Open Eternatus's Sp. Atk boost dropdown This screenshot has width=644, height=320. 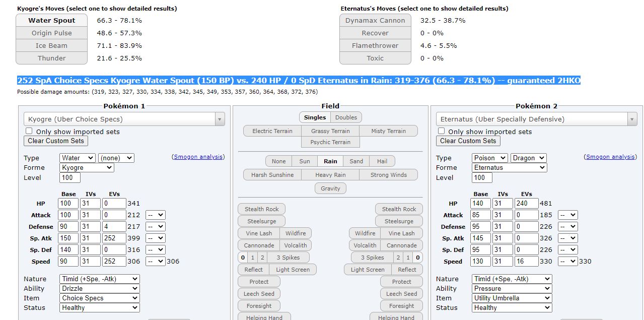[567, 238]
